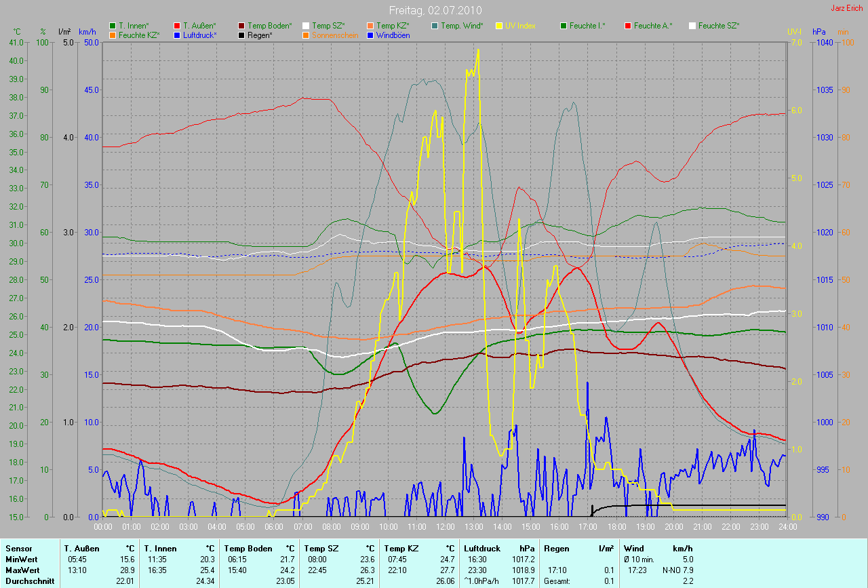Image resolution: width=868 pixels, height=588 pixels.
Task: Click the blue Windböen legend square
Action: point(370,35)
